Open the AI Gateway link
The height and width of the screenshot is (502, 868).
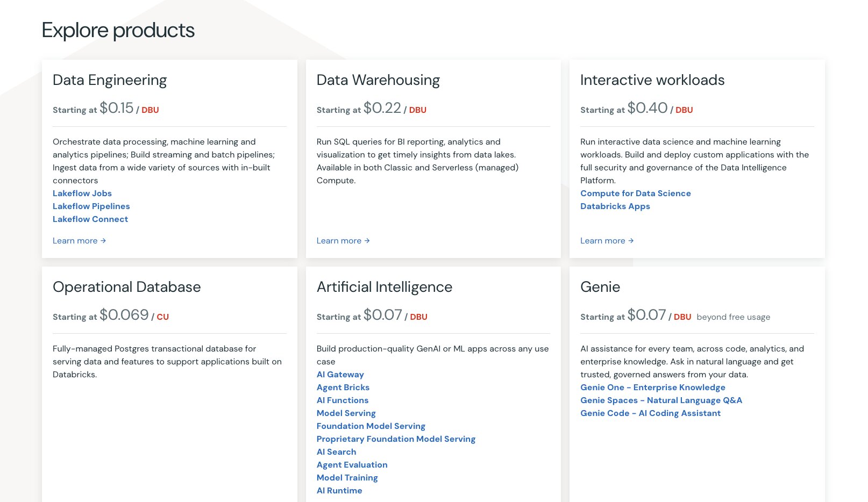[340, 375]
